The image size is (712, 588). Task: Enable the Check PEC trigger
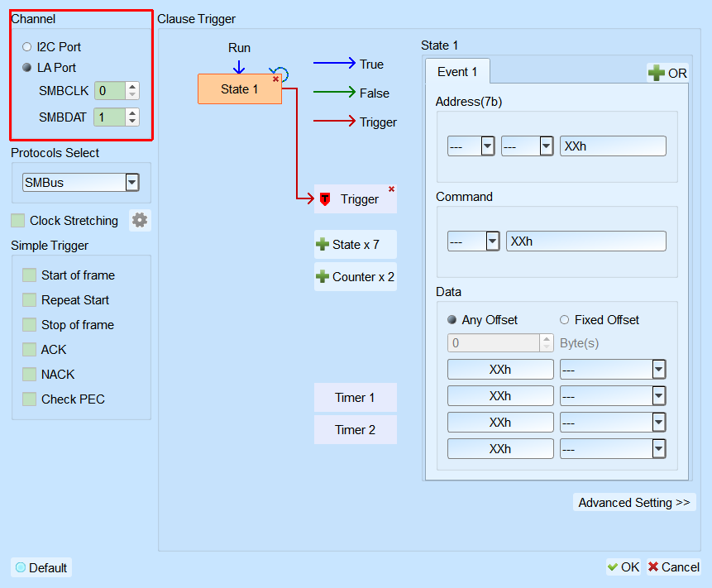click(x=30, y=399)
